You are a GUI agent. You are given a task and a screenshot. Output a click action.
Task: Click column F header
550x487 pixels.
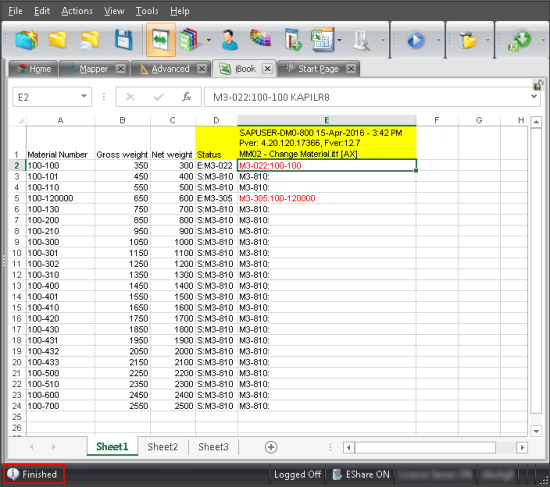coord(437,120)
